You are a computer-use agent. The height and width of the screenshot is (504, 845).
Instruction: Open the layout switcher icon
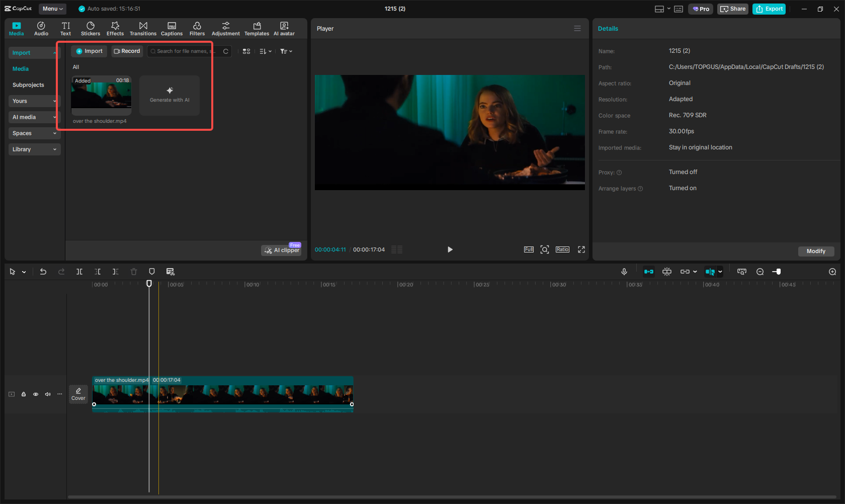tap(659, 9)
